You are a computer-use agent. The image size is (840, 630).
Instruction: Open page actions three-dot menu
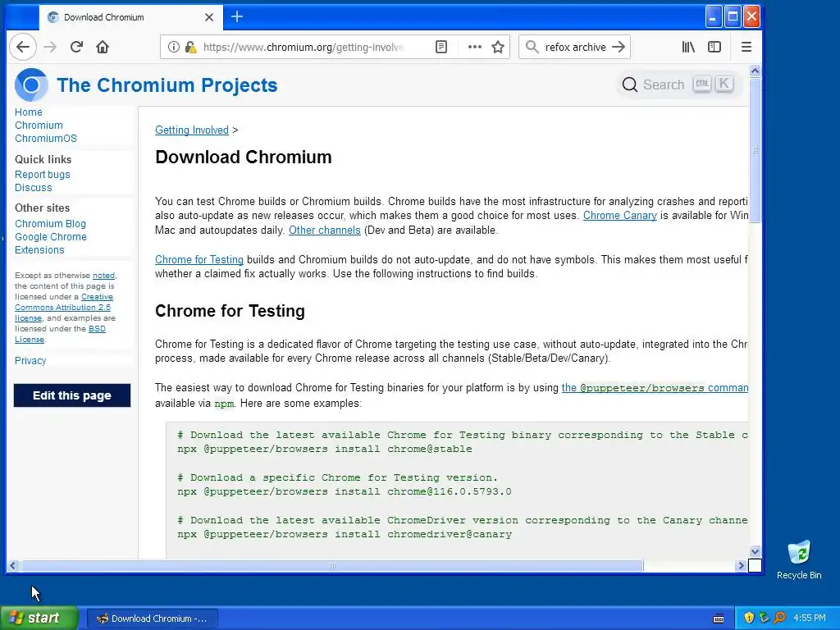(475, 47)
